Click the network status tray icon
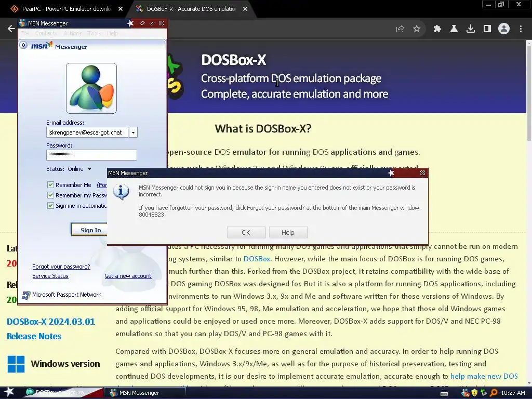Screen dimensions: 532x399 484,393
